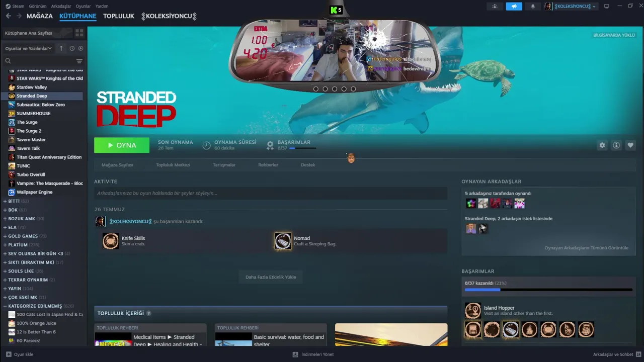Add Stranded Deep to favorites heart
The image size is (644, 362).
pyautogui.click(x=630, y=145)
